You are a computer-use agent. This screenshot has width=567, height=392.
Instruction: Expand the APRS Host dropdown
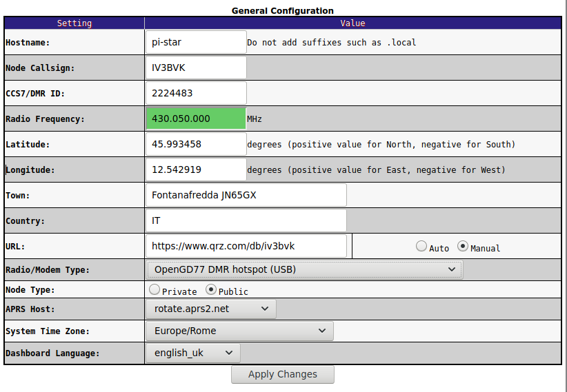[x=211, y=309]
